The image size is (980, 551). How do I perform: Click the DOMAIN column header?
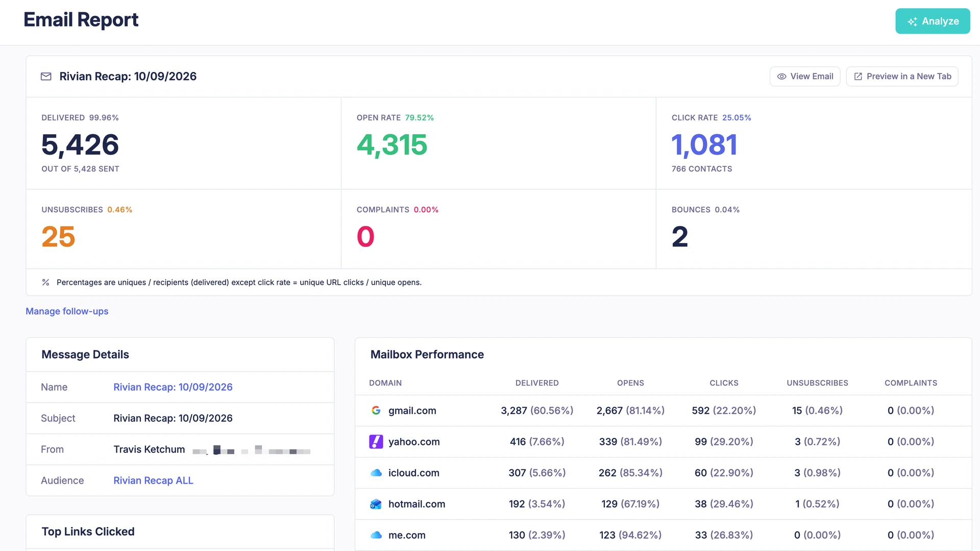[x=385, y=383]
